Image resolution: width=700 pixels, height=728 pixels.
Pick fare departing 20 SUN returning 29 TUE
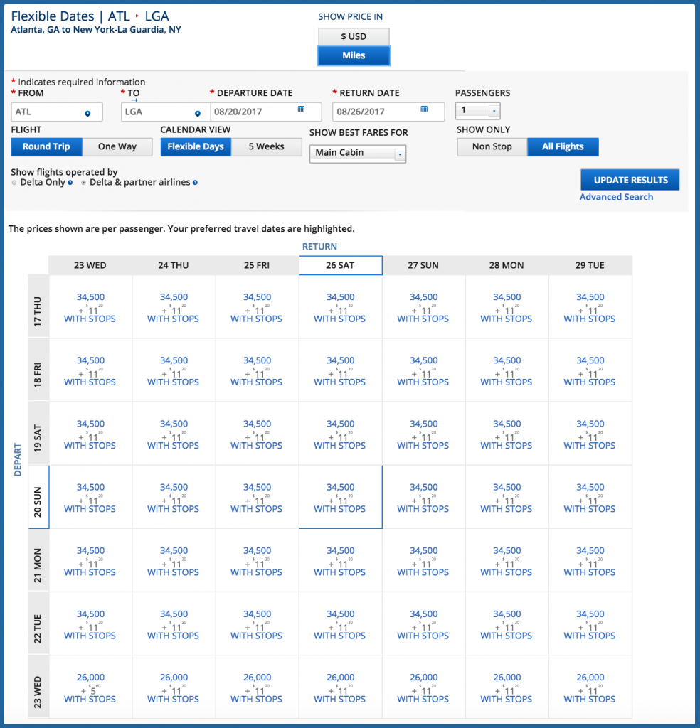click(590, 497)
